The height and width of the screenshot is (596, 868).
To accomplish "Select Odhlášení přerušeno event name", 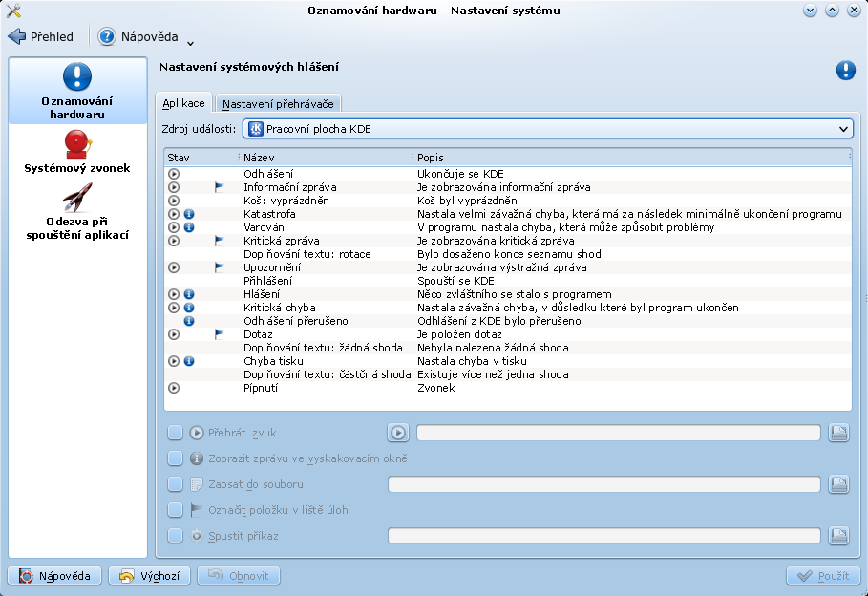I will click(296, 321).
